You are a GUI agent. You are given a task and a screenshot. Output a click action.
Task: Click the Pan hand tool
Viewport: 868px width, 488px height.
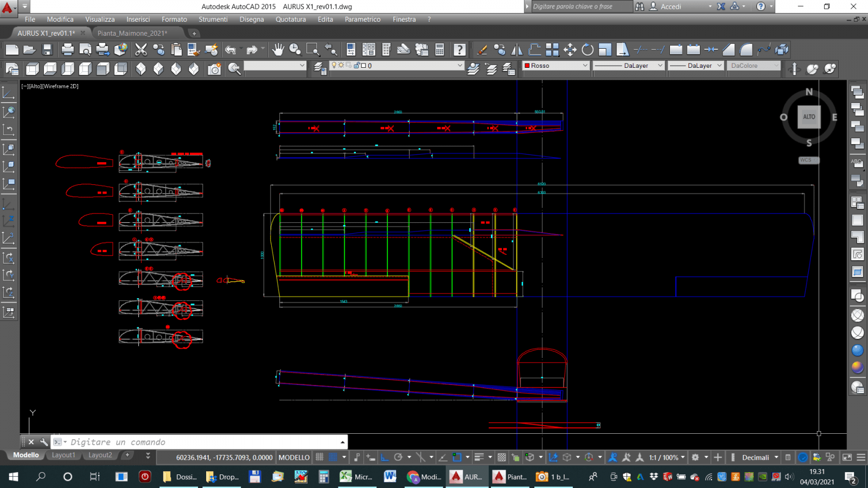coord(278,50)
